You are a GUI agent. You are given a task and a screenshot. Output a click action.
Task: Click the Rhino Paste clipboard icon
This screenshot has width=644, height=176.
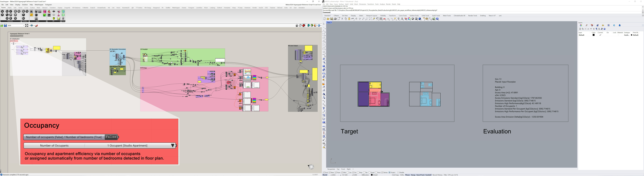[349, 19]
